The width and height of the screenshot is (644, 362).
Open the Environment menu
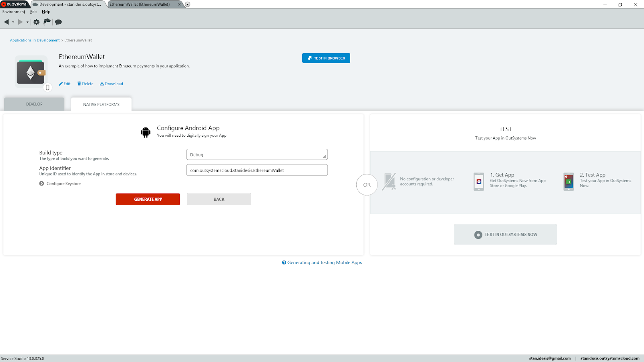click(x=14, y=12)
